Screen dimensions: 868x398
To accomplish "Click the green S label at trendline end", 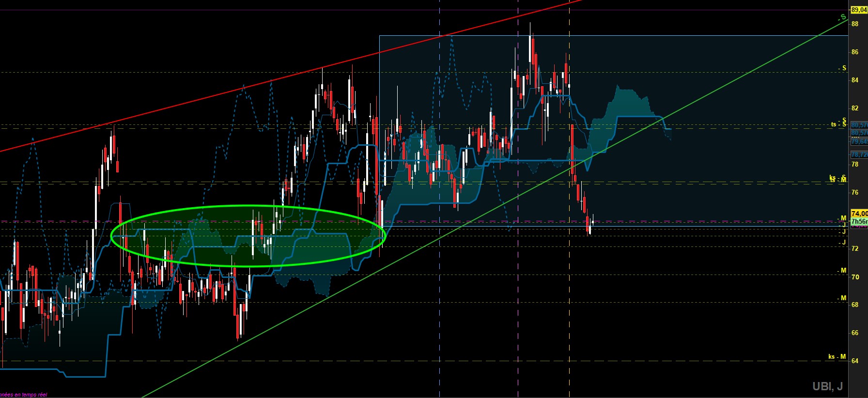I will [x=843, y=17].
